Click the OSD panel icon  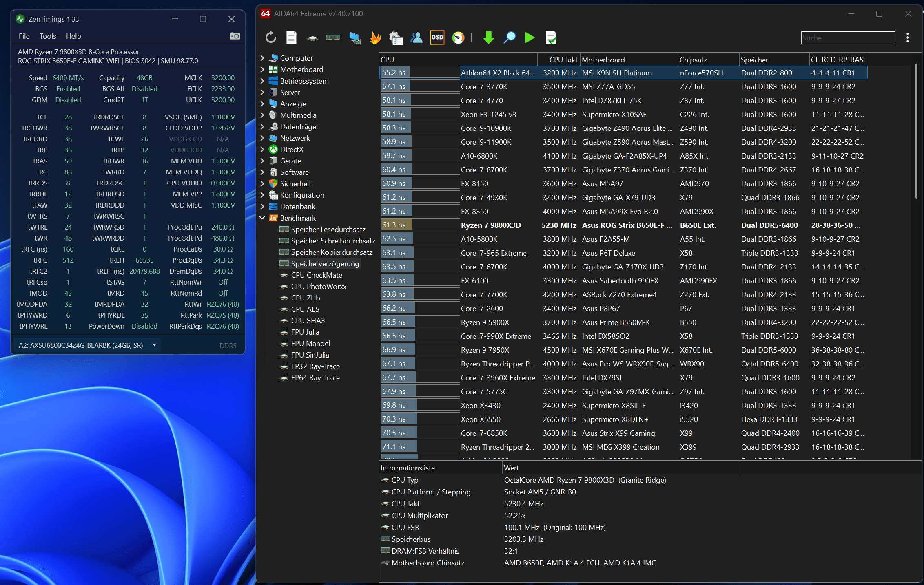[x=437, y=38]
